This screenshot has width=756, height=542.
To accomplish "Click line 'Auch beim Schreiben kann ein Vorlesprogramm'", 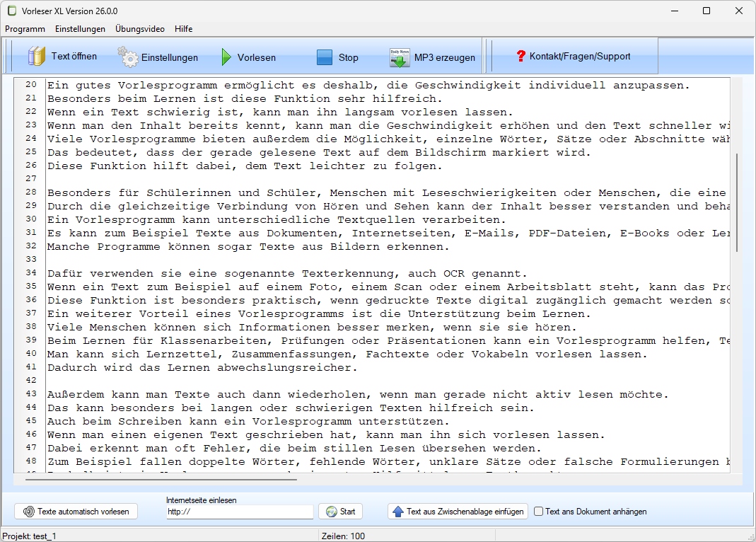I will pos(248,422).
